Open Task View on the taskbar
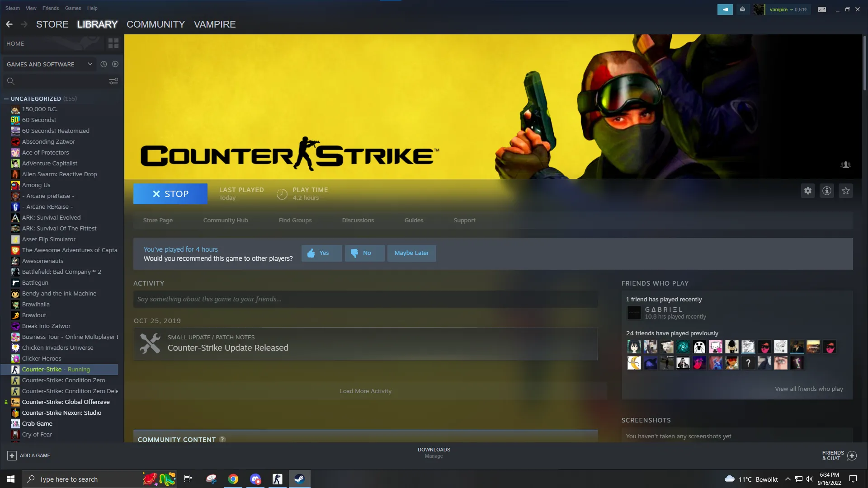Image resolution: width=868 pixels, height=488 pixels. point(188,479)
